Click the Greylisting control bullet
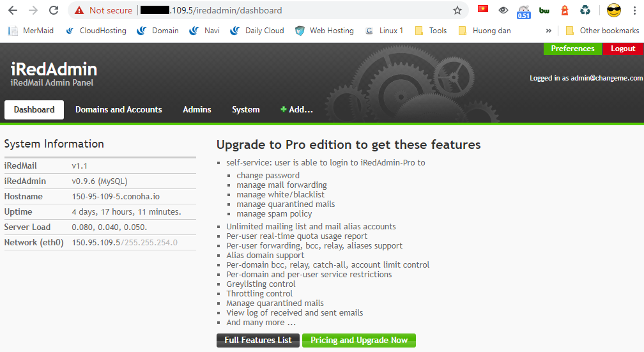 [261, 284]
